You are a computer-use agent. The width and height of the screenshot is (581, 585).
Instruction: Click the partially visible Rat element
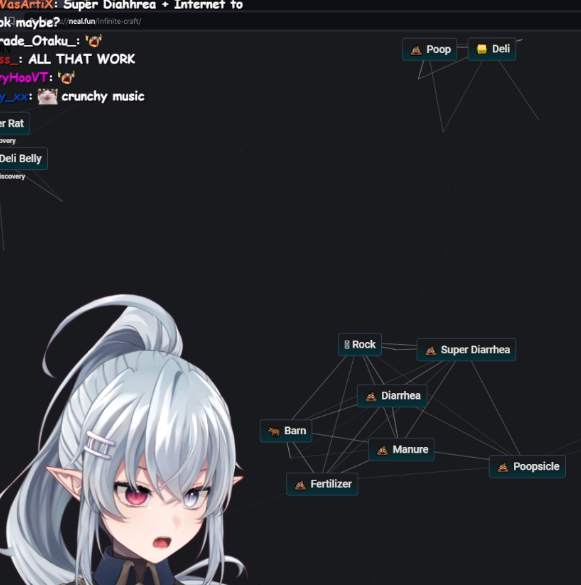[14, 123]
